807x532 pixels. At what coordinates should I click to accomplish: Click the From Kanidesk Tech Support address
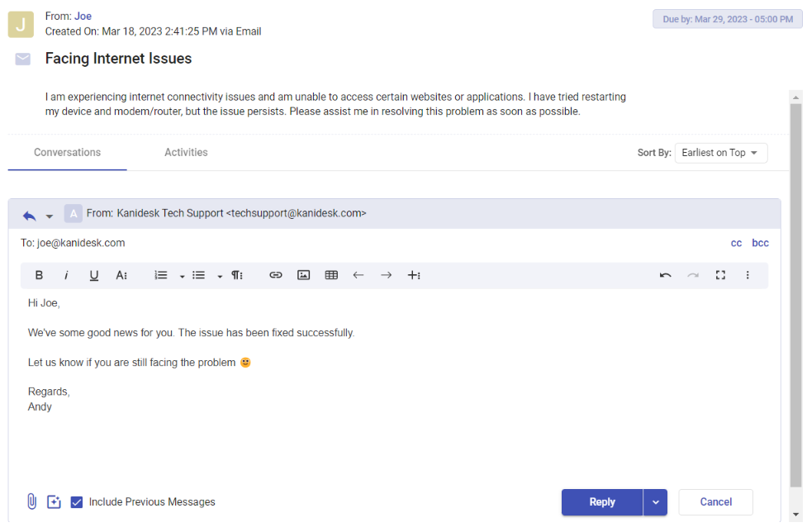click(226, 213)
